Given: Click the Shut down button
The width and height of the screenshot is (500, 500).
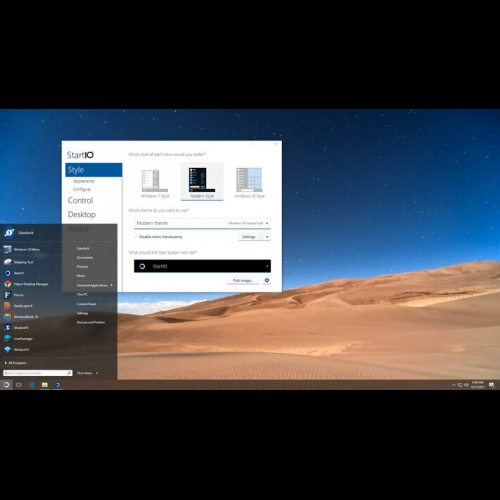Looking at the screenshot, I should pyautogui.click(x=84, y=373).
